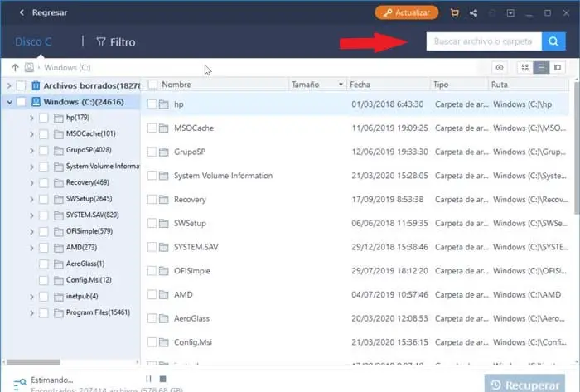
Task: Check the OFISimple row checkbox in list
Action: coord(152,271)
